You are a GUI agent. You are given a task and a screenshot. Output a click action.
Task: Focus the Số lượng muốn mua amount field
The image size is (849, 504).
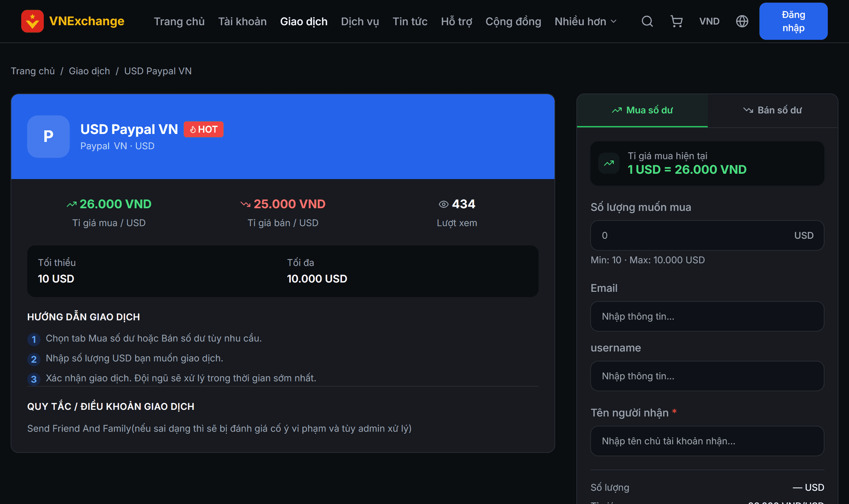(x=707, y=236)
